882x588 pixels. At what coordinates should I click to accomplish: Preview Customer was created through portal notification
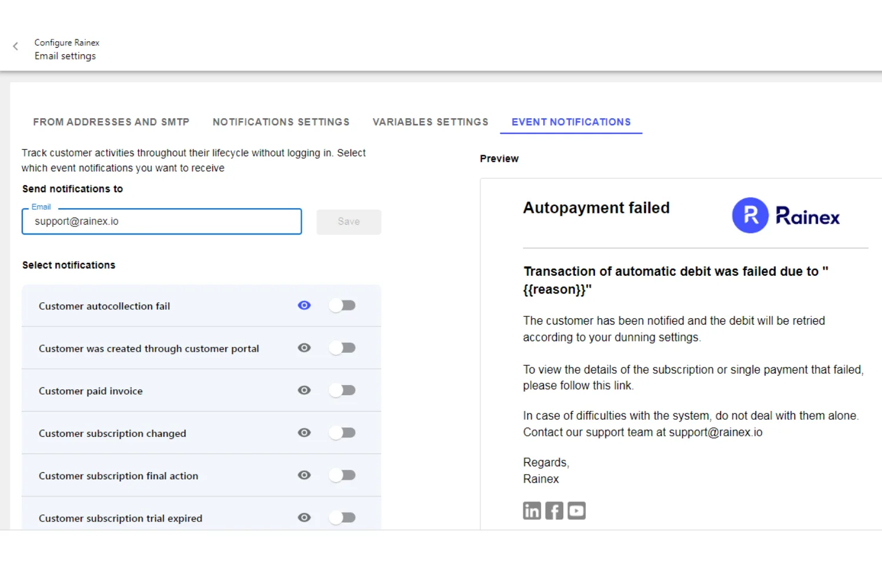pos(304,348)
